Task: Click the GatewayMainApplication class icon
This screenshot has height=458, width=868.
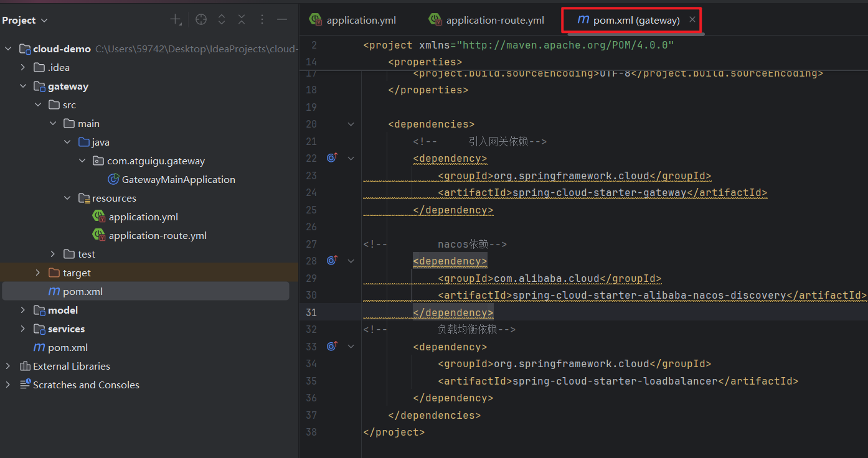Action: pos(113,179)
